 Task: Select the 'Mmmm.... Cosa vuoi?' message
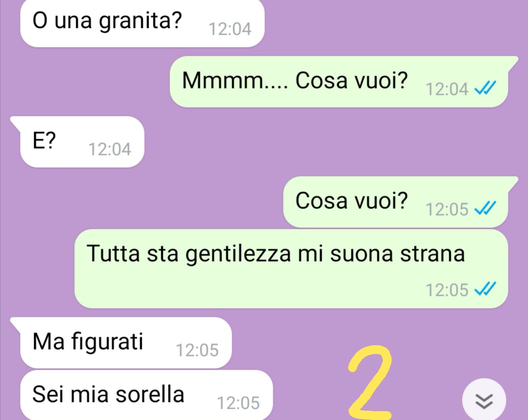[339, 82]
